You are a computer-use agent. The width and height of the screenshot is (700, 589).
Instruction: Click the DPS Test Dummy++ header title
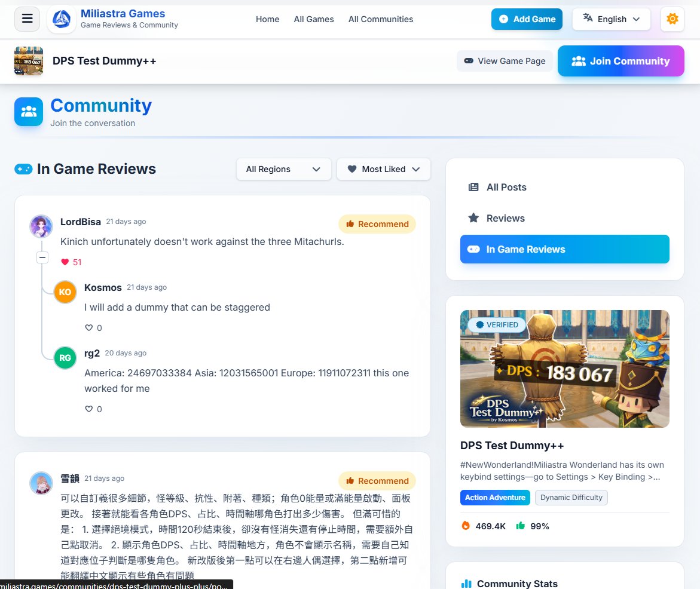tap(105, 61)
